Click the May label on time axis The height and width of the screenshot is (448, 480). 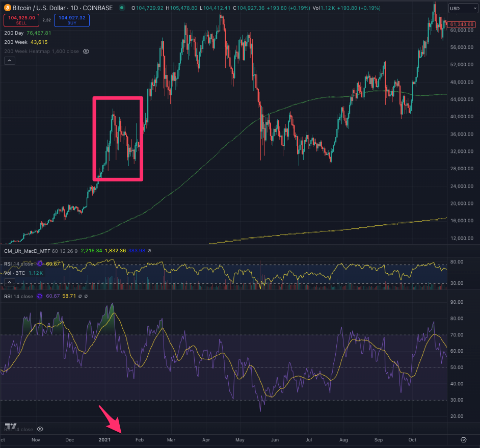click(240, 440)
